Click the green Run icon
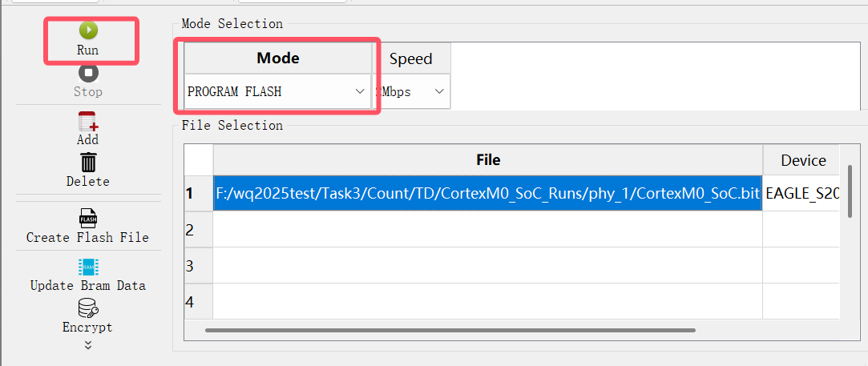This screenshot has width=868, height=366. click(x=88, y=30)
